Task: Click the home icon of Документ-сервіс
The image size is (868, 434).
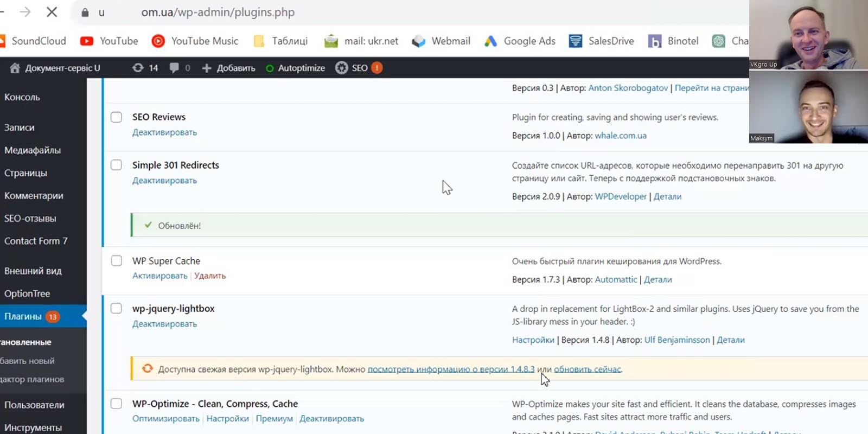Action: point(15,68)
